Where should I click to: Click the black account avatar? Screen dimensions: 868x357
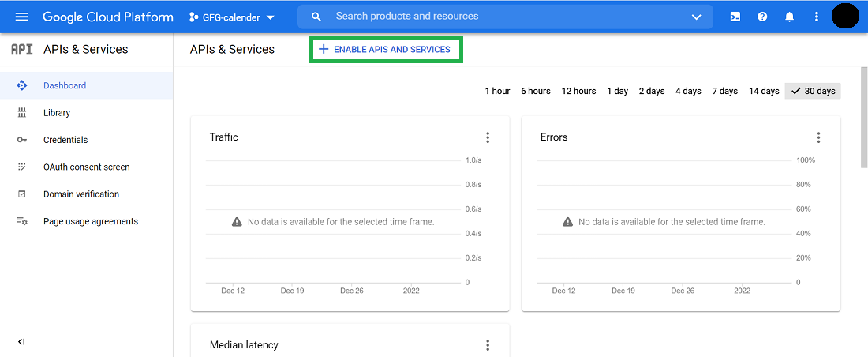pyautogui.click(x=845, y=17)
